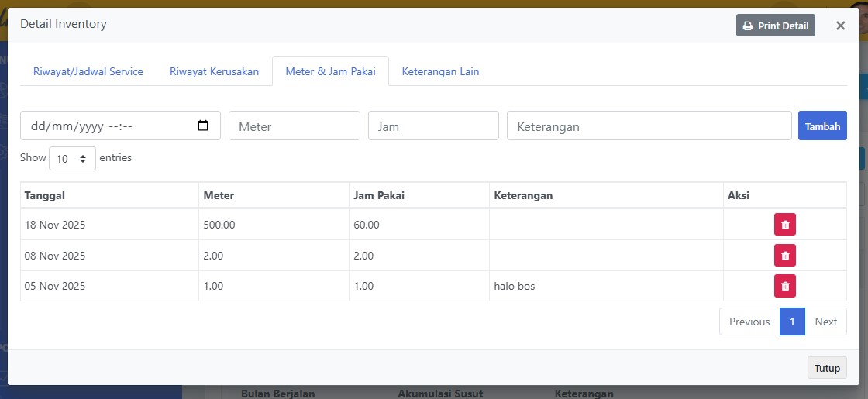Go to Previous page of entries
This screenshot has height=399, width=868.
point(749,322)
